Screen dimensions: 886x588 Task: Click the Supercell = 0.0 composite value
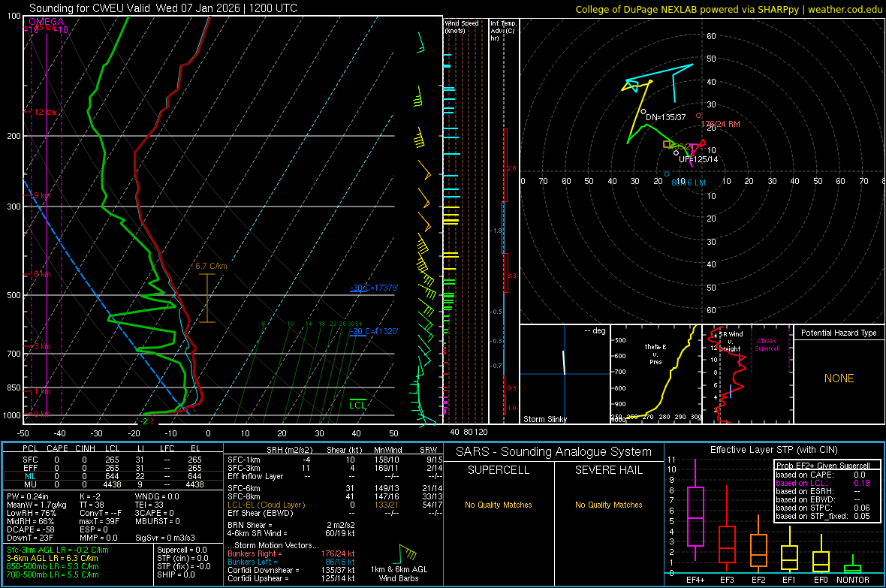click(182, 550)
